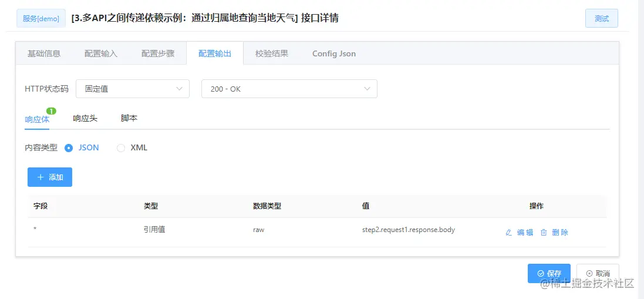The height and width of the screenshot is (299, 644).
Task: Click the 服务[demo] button
Action: point(41,18)
